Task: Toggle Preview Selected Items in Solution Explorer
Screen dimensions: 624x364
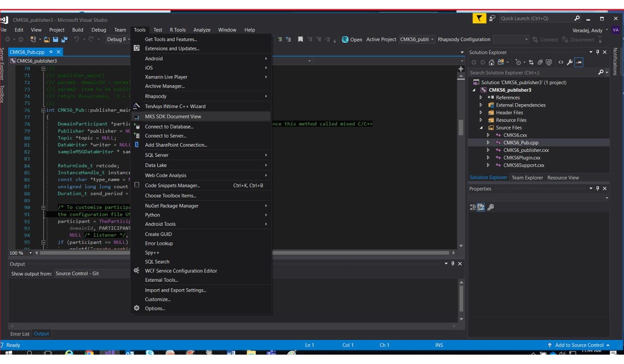Action: click(579, 62)
